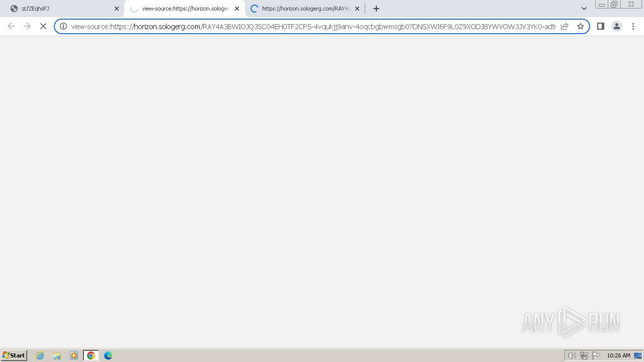644x362 pixels.
Task: Minimize the Chrome window
Action: [x=602, y=5]
